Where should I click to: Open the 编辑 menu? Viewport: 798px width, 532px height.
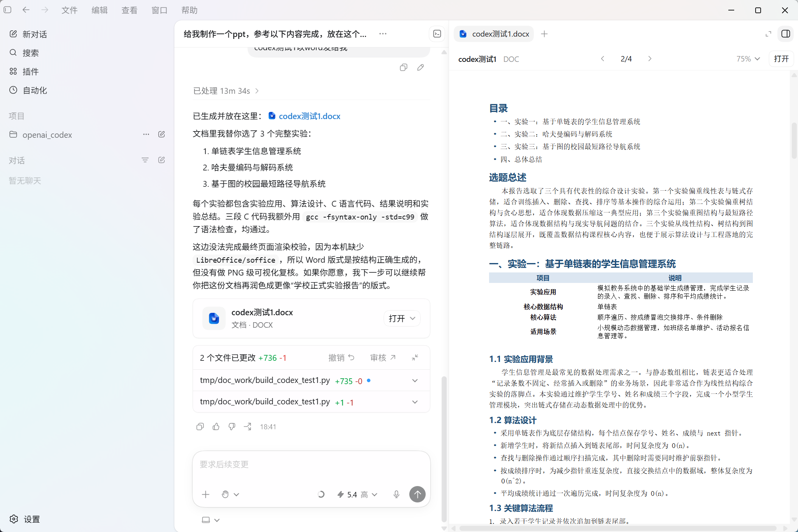point(100,10)
